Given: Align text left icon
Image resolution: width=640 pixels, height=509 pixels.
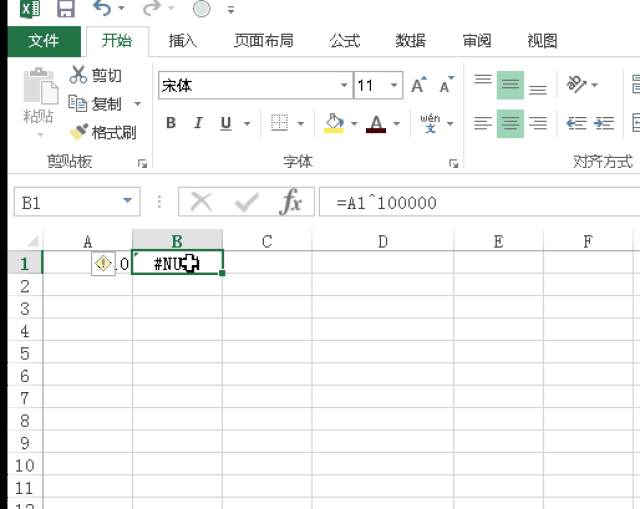Looking at the screenshot, I should [483, 123].
